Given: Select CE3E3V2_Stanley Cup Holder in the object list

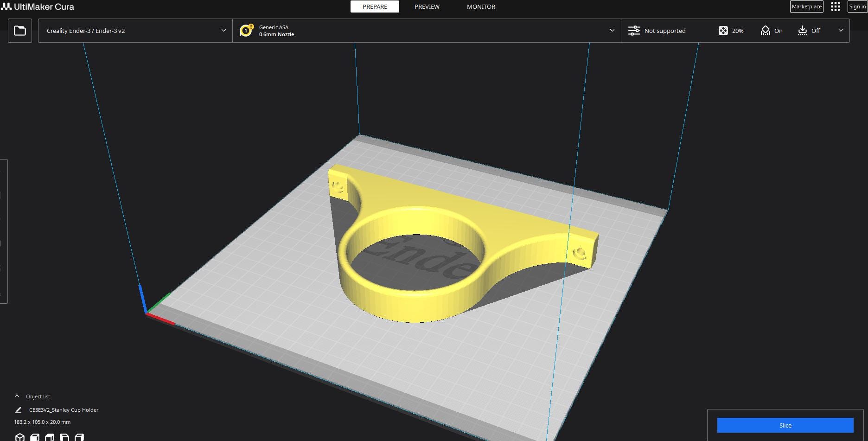Looking at the screenshot, I should point(64,410).
